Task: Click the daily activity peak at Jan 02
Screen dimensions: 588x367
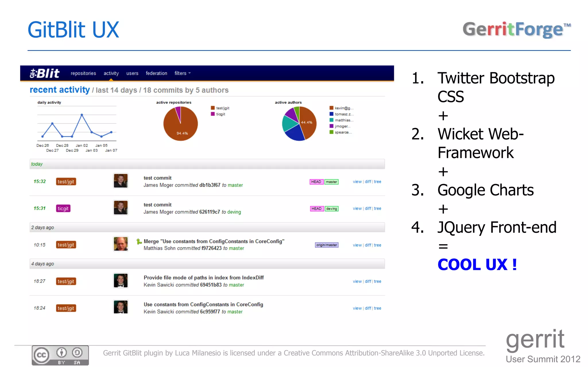Action: pyautogui.click(x=82, y=115)
